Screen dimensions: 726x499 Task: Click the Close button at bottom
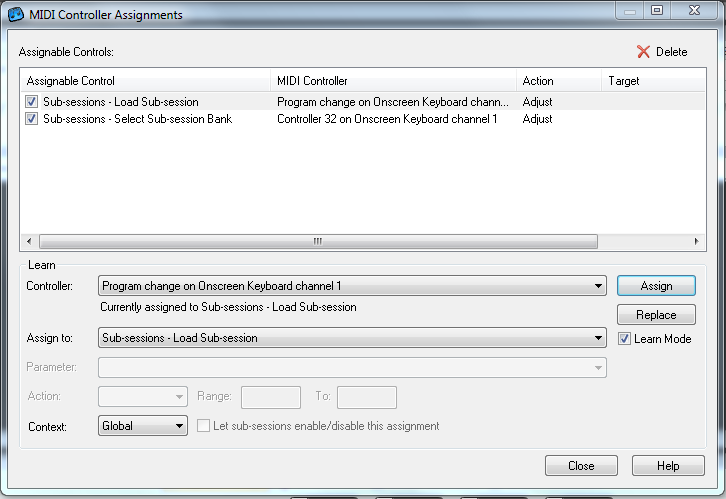(581, 466)
